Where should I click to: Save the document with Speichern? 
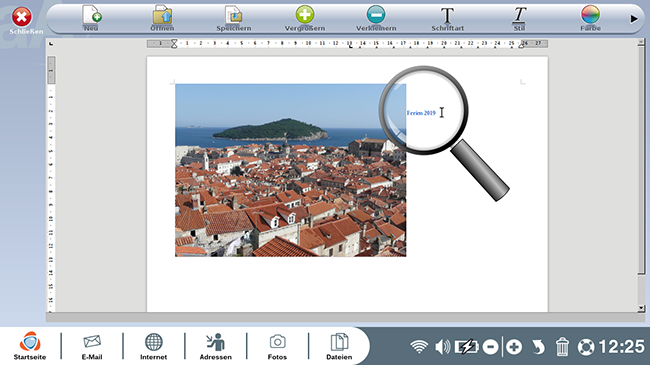(x=234, y=19)
